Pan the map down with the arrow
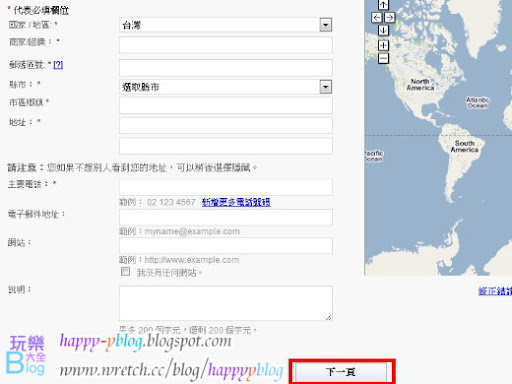The width and height of the screenshot is (512, 384). [383, 30]
